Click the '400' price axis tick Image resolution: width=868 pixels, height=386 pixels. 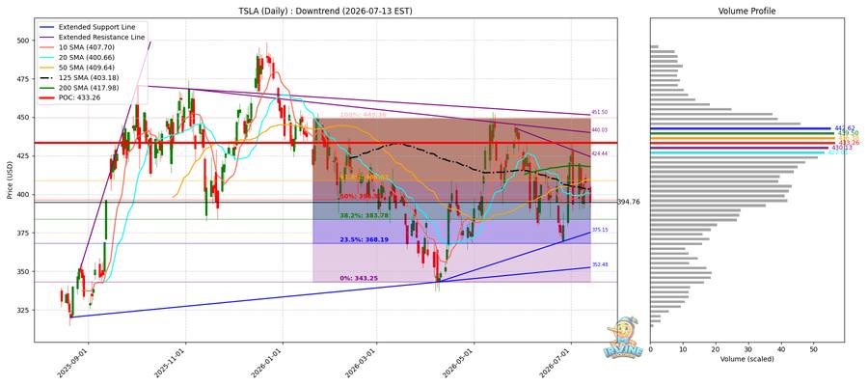click(x=24, y=194)
